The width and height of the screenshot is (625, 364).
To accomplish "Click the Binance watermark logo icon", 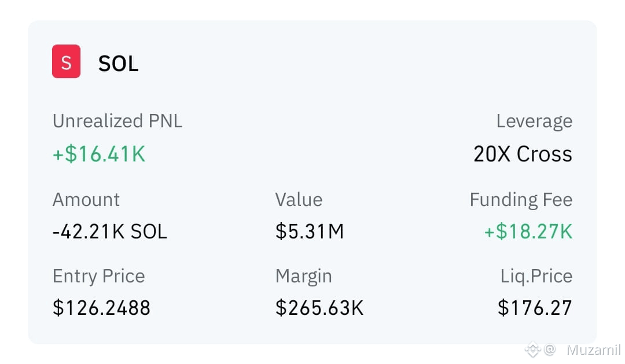I will tap(532, 350).
